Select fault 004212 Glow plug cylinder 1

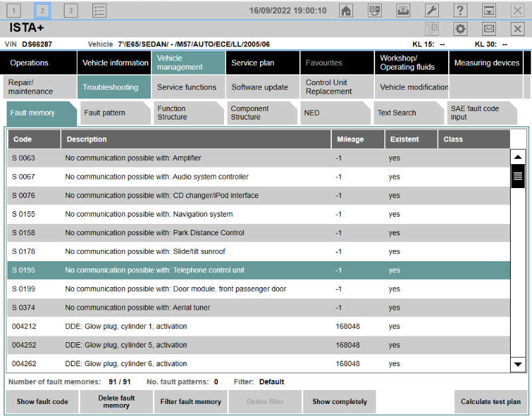pos(259,326)
